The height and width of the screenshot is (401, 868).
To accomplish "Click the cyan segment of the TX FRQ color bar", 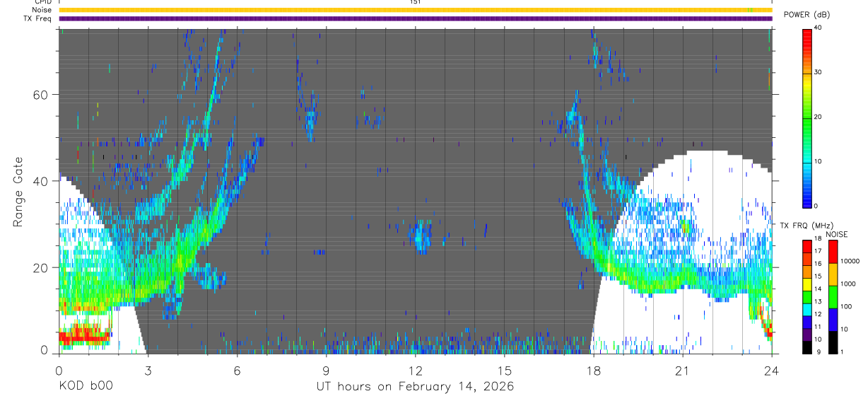I will click(807, 310).
